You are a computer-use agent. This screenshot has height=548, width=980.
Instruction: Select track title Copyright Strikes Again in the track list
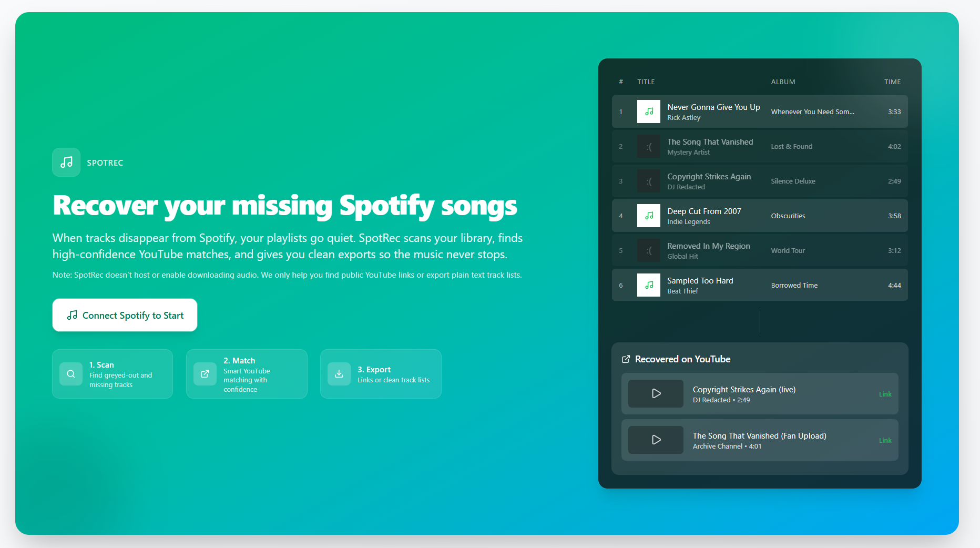point(709,176)
